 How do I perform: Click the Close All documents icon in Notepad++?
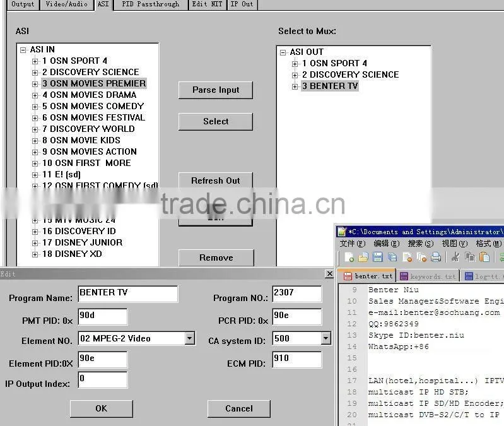coord(421,257)
